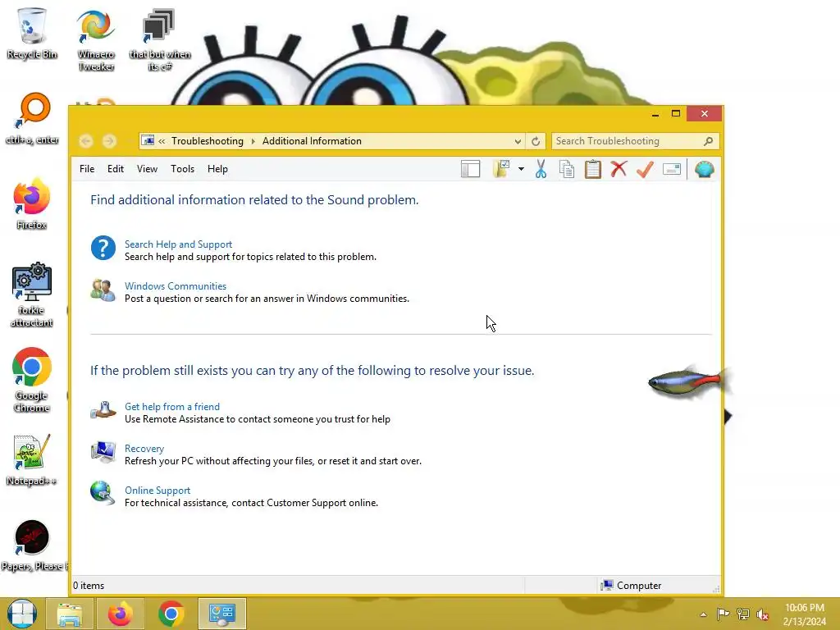Expand the arrow after Troubleshooting breadcrumb

pos(253,141)
